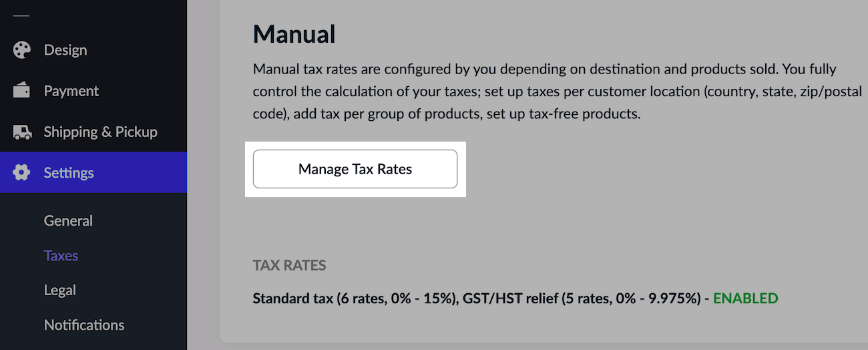Open the Design menu label
This screenshot has width=868, height=350.
(x=65, y=50)
